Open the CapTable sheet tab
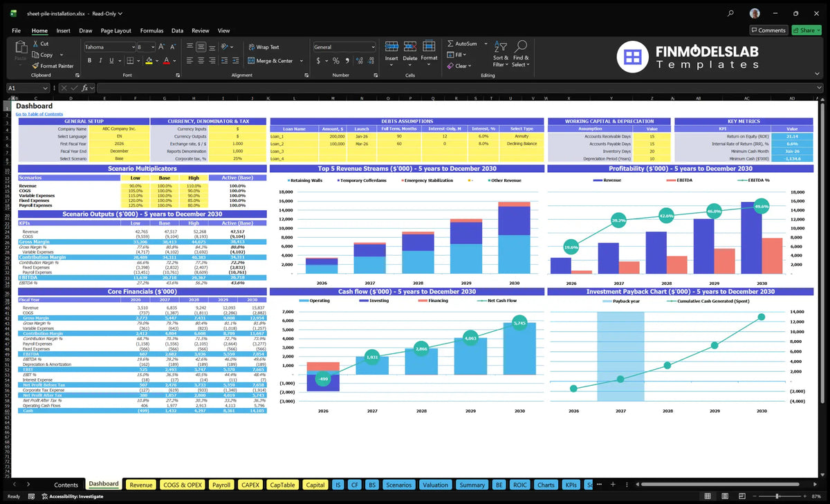 point(282,485)
